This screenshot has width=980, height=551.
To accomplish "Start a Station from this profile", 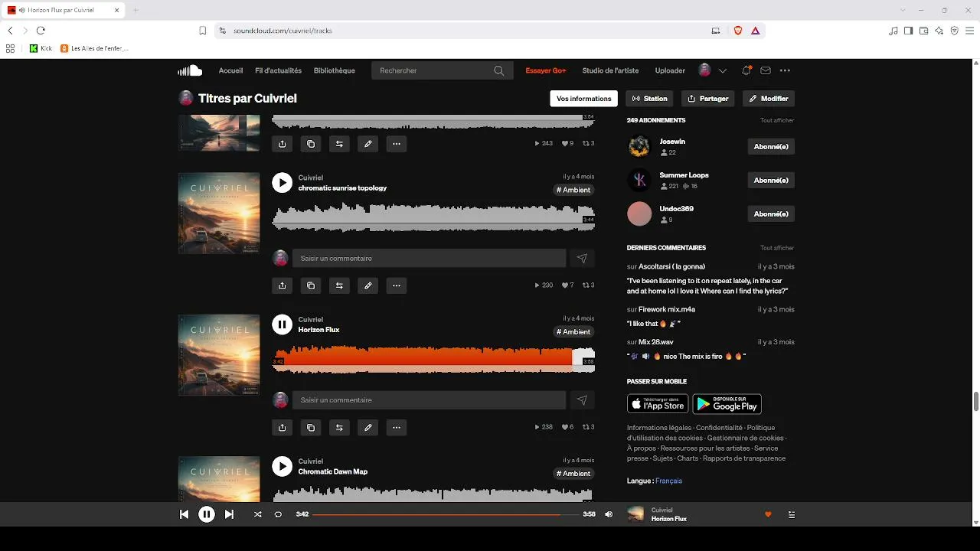I will (x=649, y=99).
